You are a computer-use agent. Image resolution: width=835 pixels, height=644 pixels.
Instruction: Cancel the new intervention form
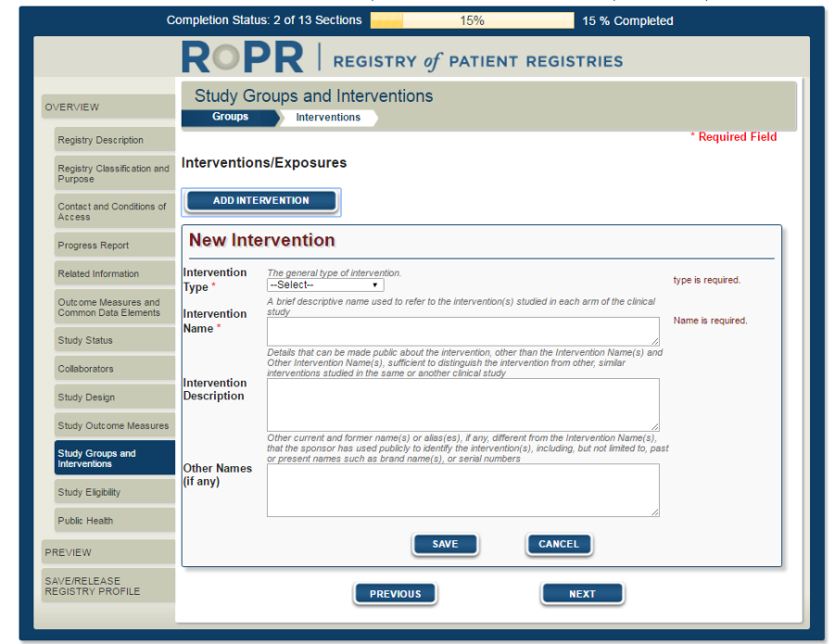click(559, 544)
